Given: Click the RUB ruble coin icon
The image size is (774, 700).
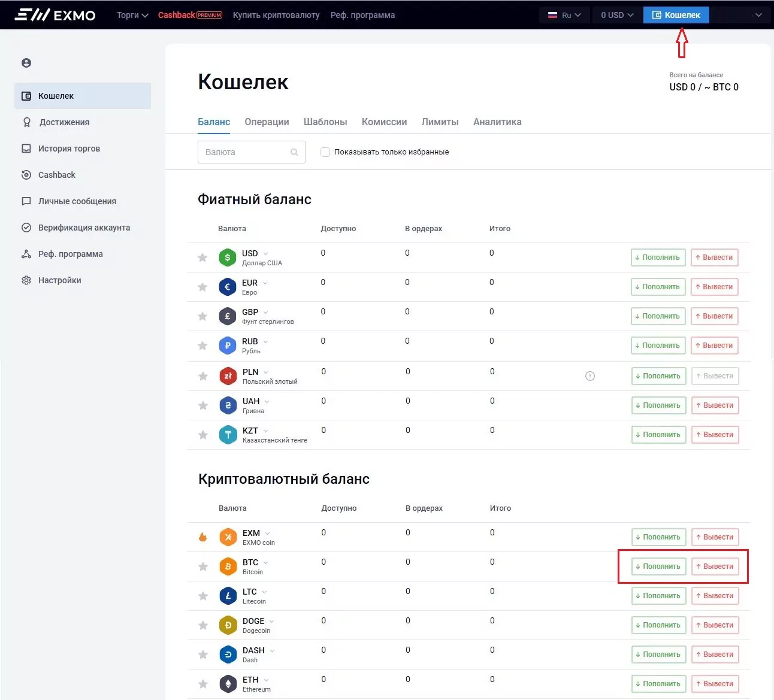Looking at the screenshot, I should tap(227, 346).
